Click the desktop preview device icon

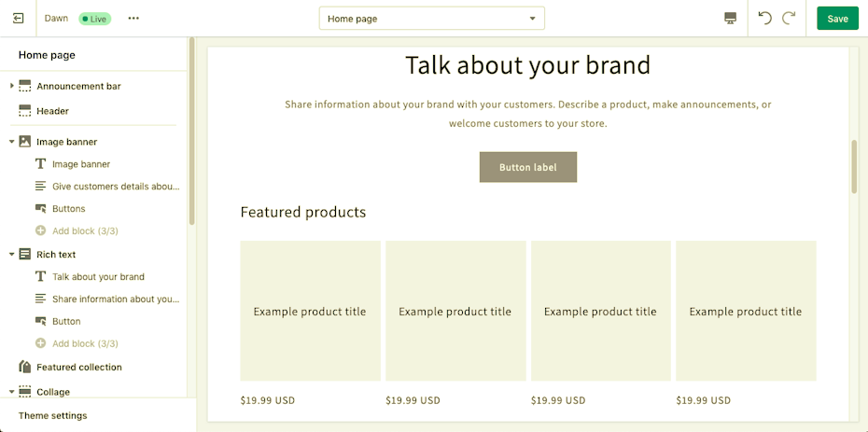pyautogui.click(x=730, y=19)
